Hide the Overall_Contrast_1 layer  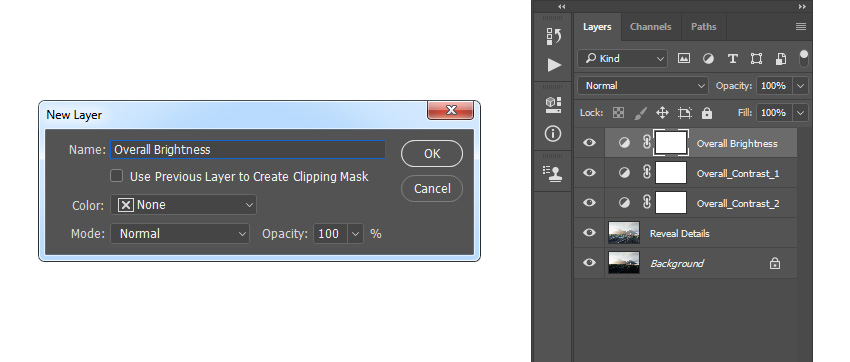589,173
